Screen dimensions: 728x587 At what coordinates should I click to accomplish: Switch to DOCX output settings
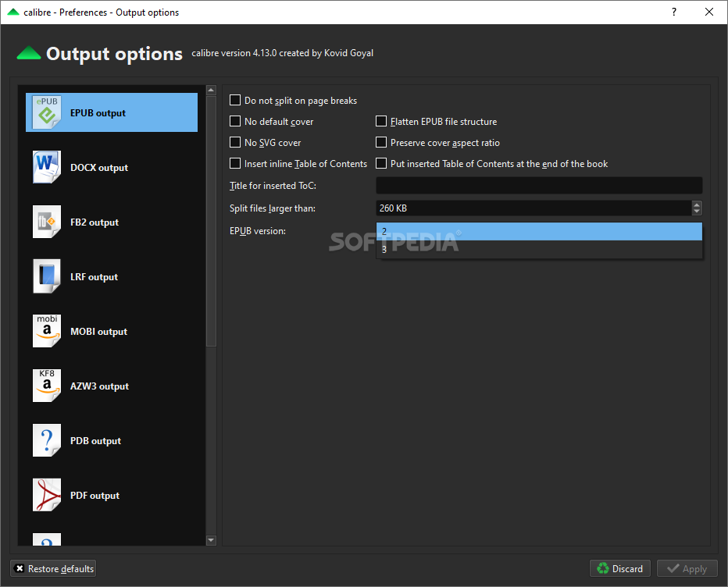point(112,168)
